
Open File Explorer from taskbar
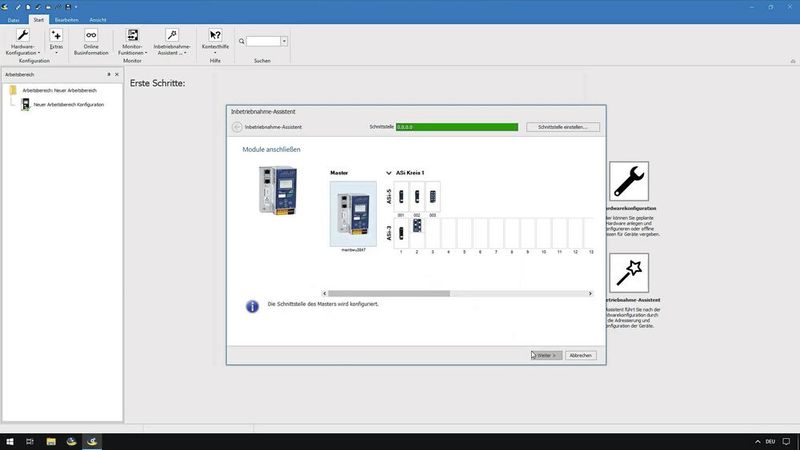click(x=51, y=441)
